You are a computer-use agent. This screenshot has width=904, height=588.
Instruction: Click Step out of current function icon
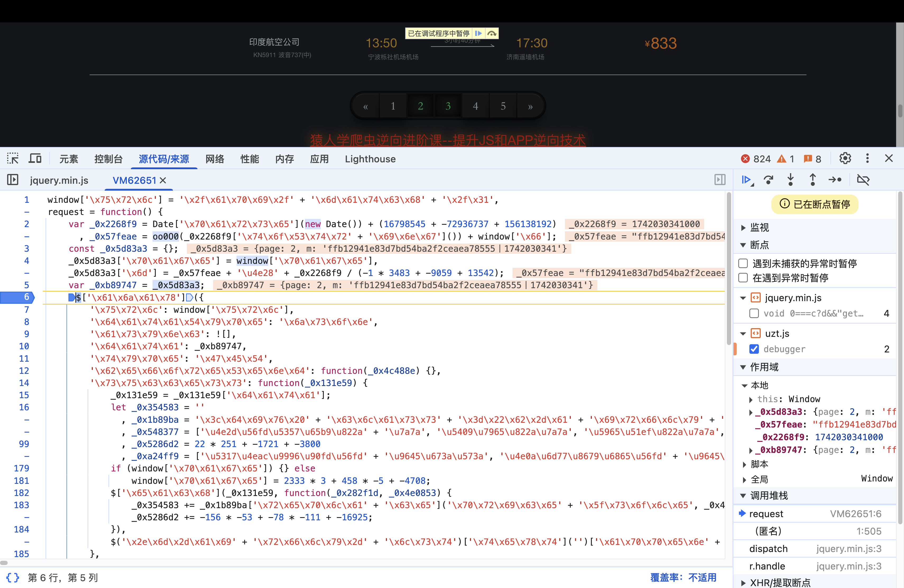pyautogui.click(x=813, y=180)
